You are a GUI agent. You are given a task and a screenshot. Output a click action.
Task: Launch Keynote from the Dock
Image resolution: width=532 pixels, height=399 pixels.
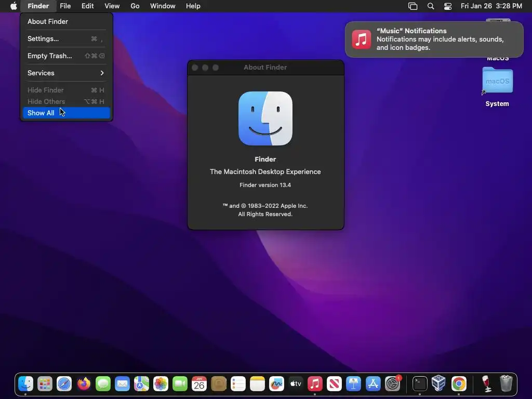353,384
